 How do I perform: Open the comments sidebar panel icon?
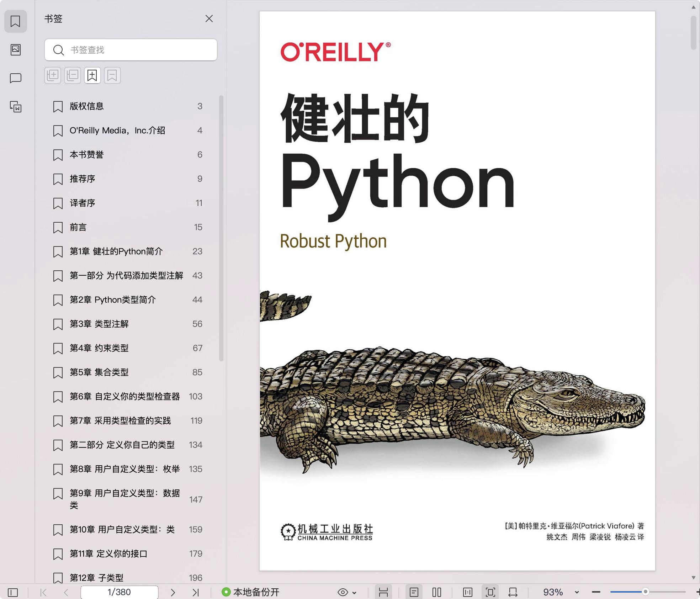(x=15, y=78)
